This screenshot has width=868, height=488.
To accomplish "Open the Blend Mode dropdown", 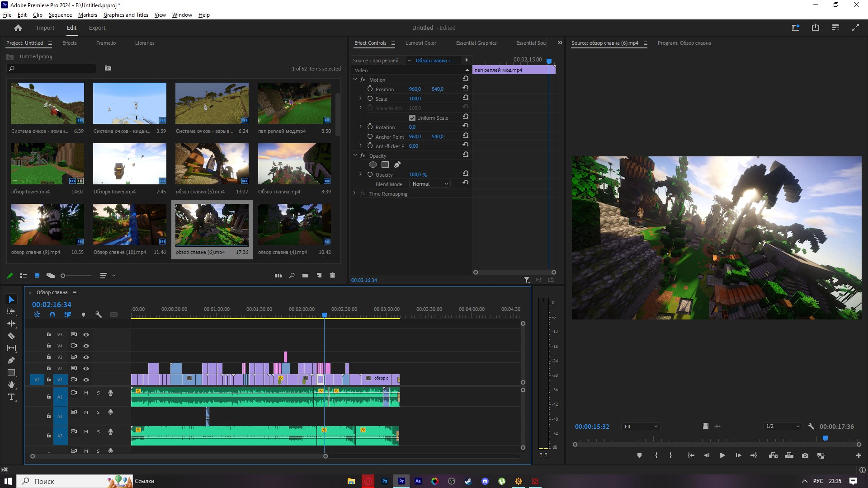I will tap(430, 184).
